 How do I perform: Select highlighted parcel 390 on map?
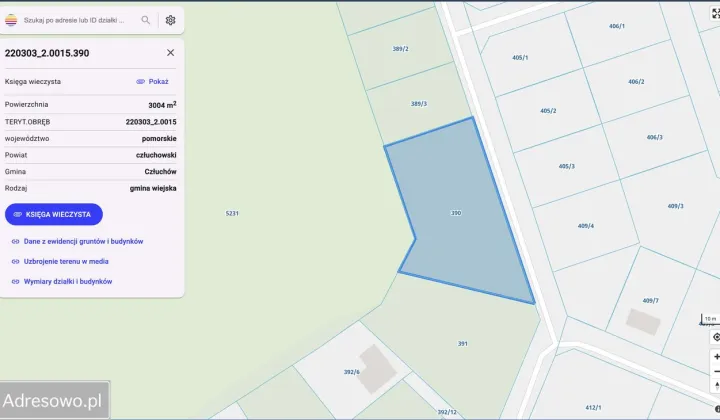tap(460, 215)
